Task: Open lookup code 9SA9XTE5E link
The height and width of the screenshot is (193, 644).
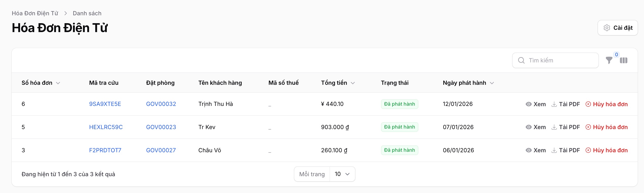Action: coord(105,104)
